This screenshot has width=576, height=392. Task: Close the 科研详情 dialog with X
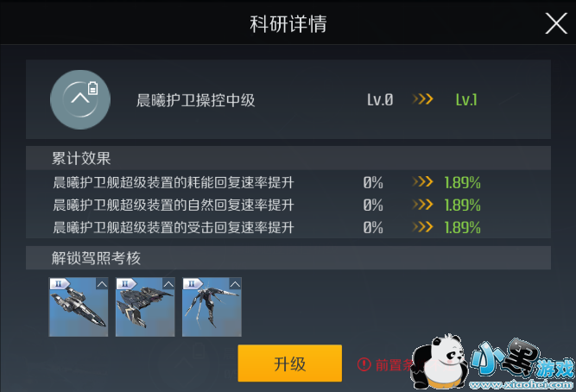pos(556,23)
